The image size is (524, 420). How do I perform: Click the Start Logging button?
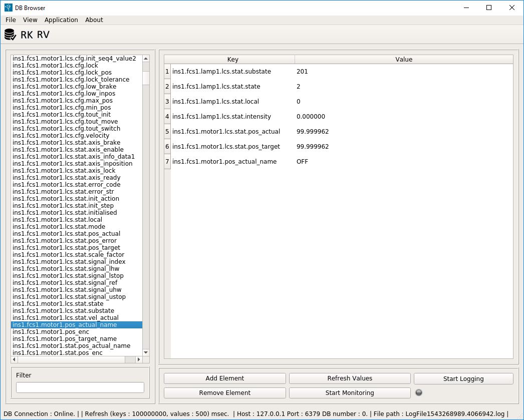coord(463,378)
